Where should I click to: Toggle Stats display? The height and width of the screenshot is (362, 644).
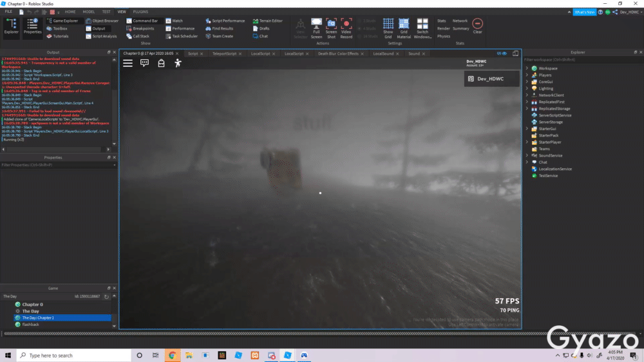(442, 21)
